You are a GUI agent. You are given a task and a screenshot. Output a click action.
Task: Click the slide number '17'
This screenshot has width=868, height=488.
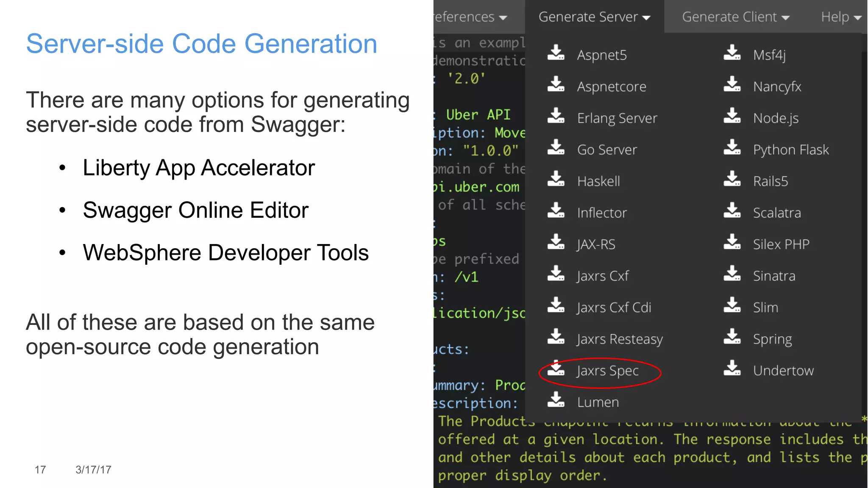tap(40, 470)
